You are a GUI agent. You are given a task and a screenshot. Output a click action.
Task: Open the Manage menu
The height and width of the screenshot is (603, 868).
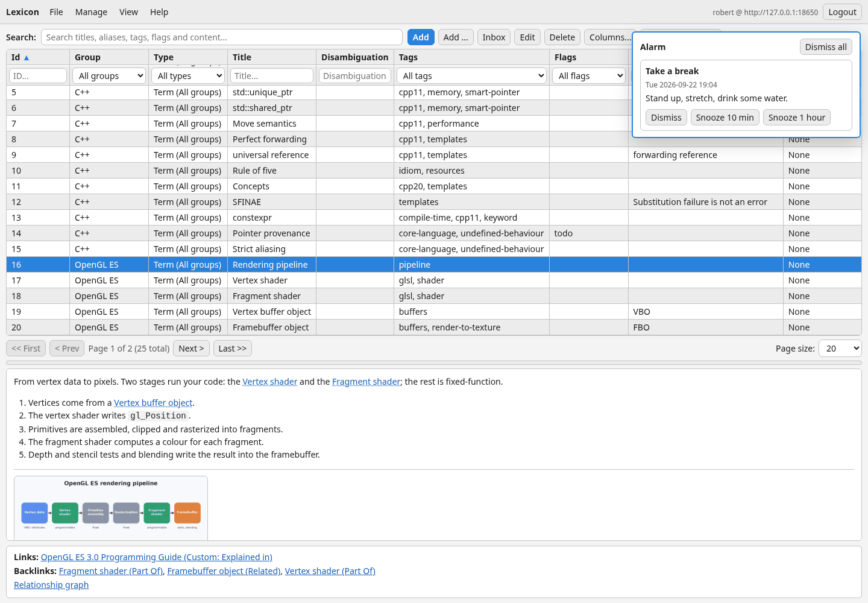pos(91,12)
